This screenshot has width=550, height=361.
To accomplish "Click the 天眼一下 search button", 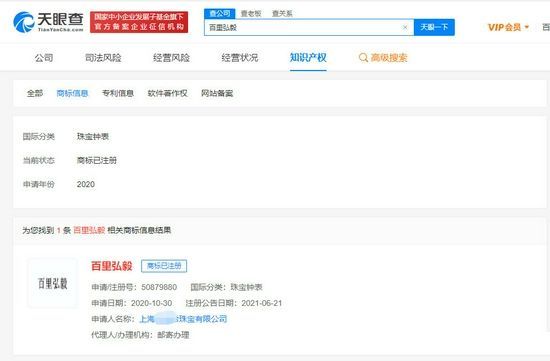I will tap(434, 27).
